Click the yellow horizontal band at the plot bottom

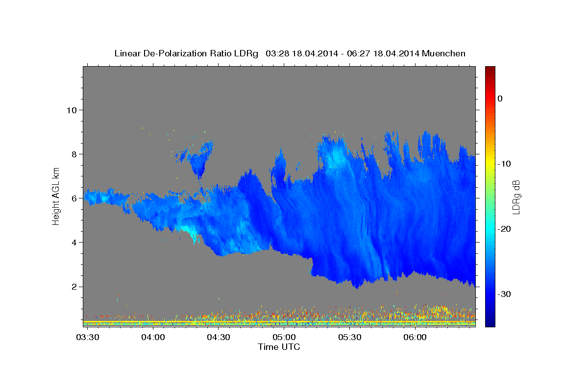pos(279,322)
